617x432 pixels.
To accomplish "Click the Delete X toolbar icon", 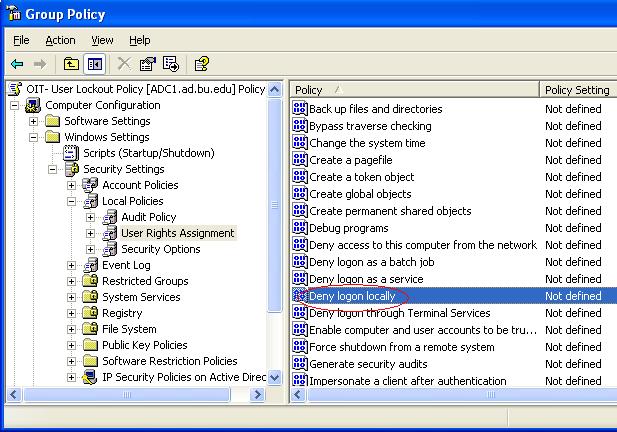I will [124, 63].
